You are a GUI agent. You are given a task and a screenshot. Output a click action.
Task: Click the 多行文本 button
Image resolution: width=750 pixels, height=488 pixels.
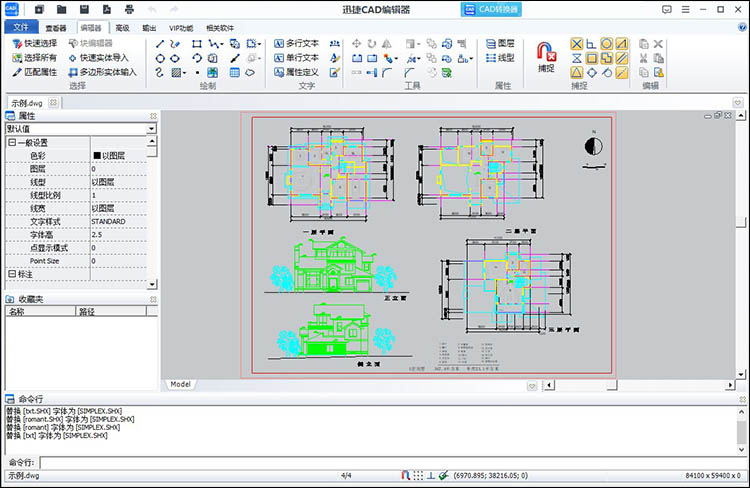coord(297,44)
